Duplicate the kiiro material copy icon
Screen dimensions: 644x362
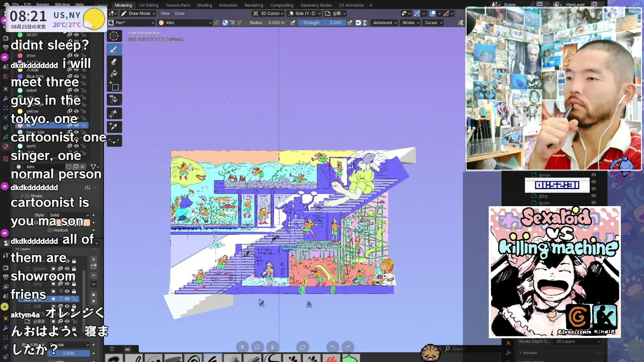tap(76, 166)
